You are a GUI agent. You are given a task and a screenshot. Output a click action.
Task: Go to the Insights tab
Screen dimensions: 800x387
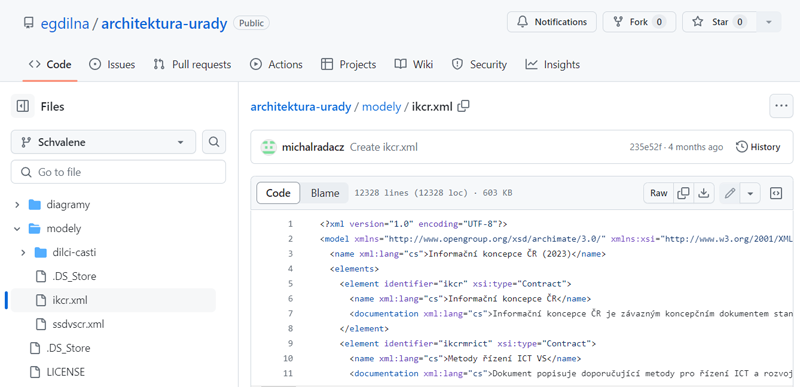point(553,64)
